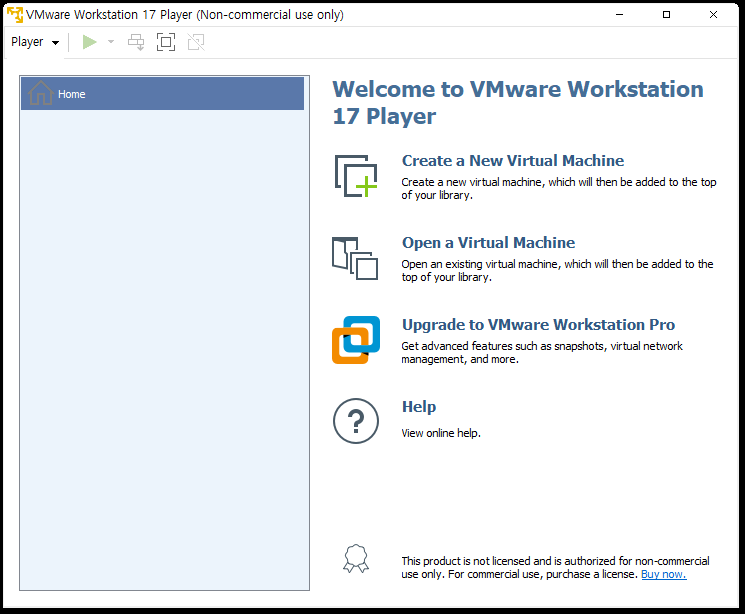Close the VMware Player window
Screen dimensions: 745x614
[713, 15]
